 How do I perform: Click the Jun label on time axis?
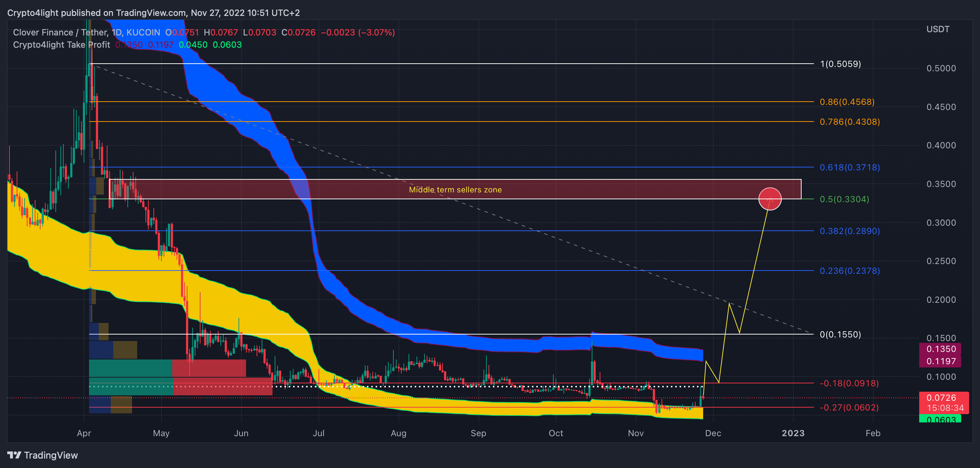click(241, 433)
